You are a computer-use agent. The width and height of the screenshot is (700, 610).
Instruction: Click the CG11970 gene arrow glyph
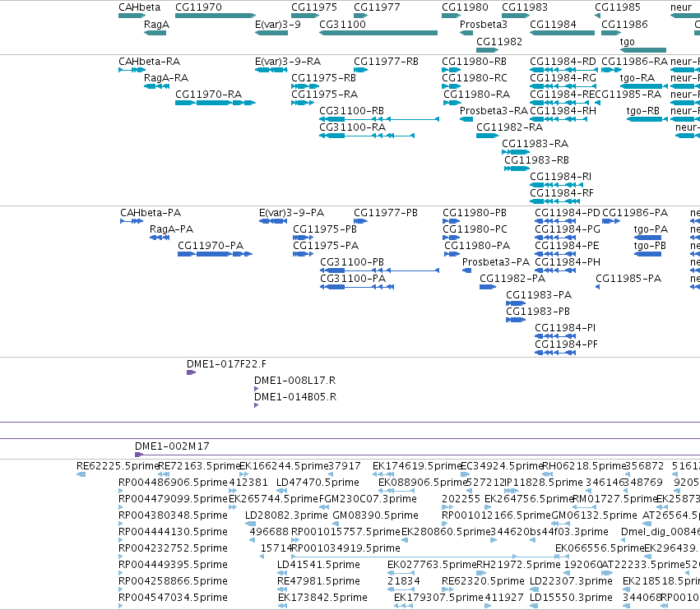click(x=216, y=16)
